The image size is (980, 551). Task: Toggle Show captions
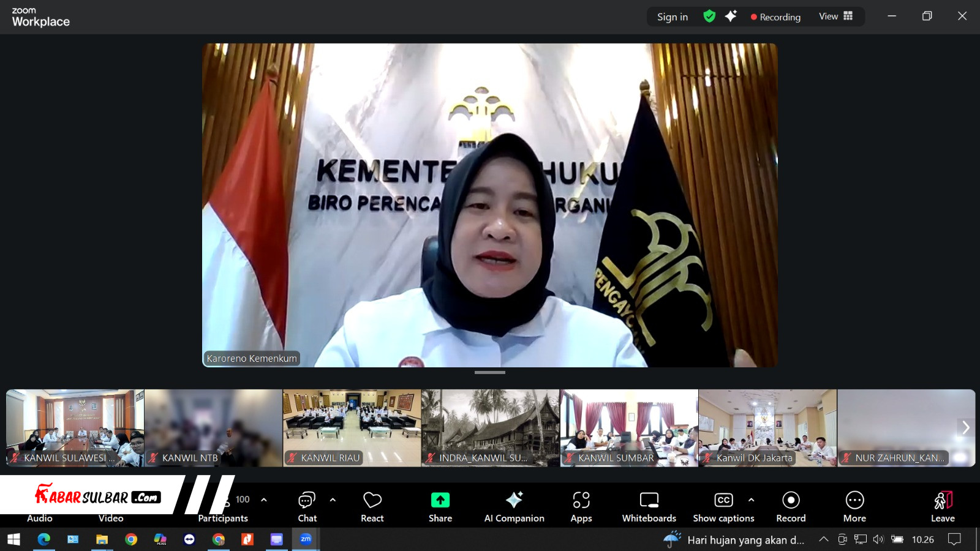pyautogui.click(x=723, y=506)
